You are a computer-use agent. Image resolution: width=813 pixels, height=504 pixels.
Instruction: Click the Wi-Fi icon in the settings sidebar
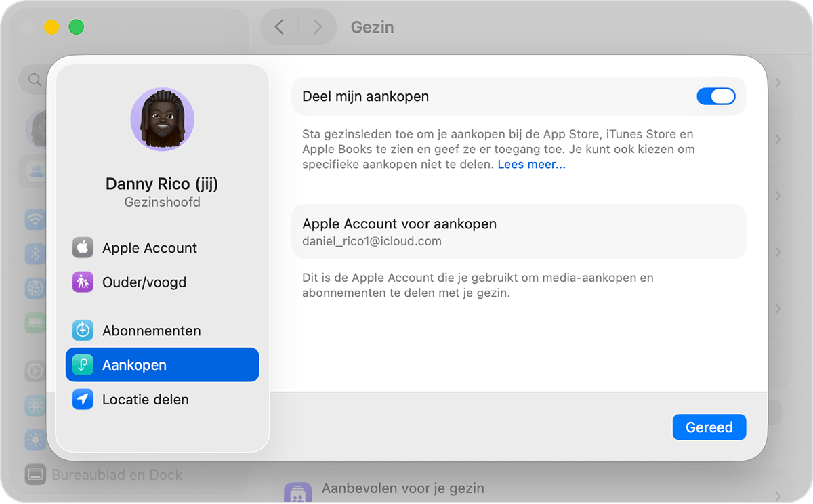tap(35, 219)
